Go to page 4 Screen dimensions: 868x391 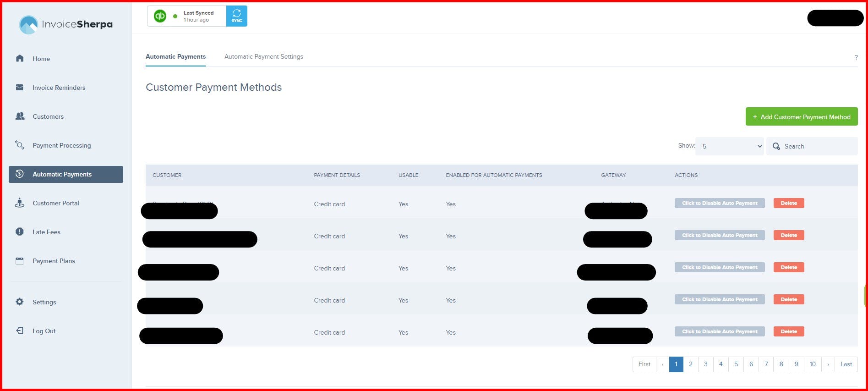coord(721,364)
